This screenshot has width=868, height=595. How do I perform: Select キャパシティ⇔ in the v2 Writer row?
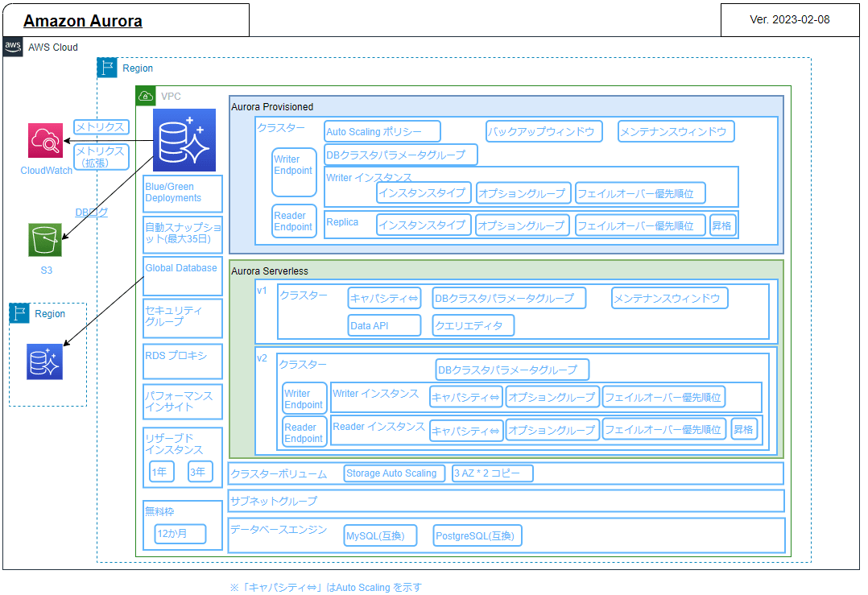pos(466,398)
